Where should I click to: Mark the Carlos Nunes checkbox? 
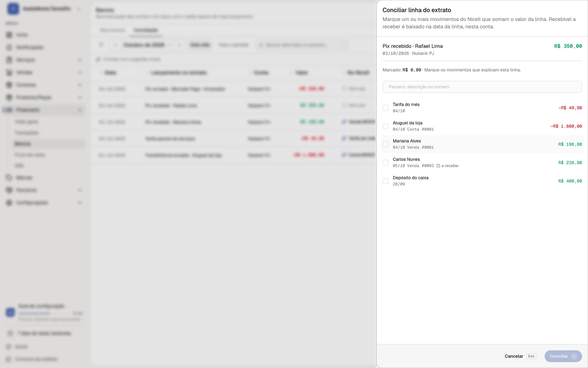pyautogui.click(x=385, y=163)
